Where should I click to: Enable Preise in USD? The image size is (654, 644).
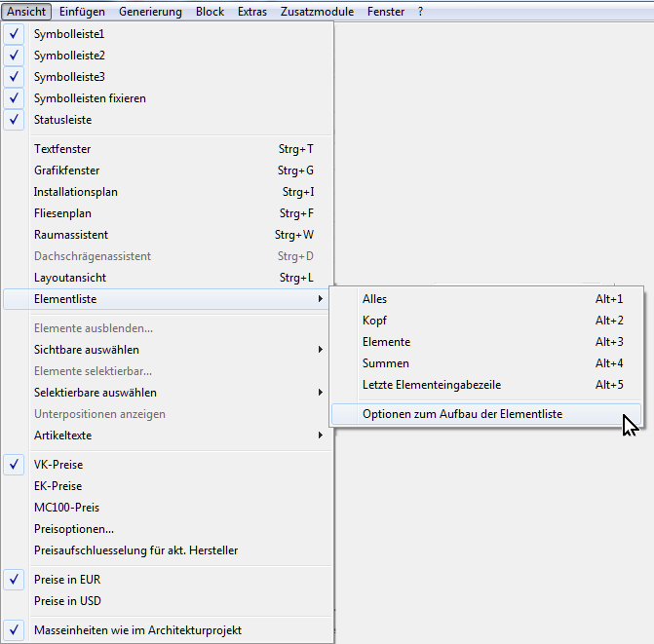pos(66,601)
